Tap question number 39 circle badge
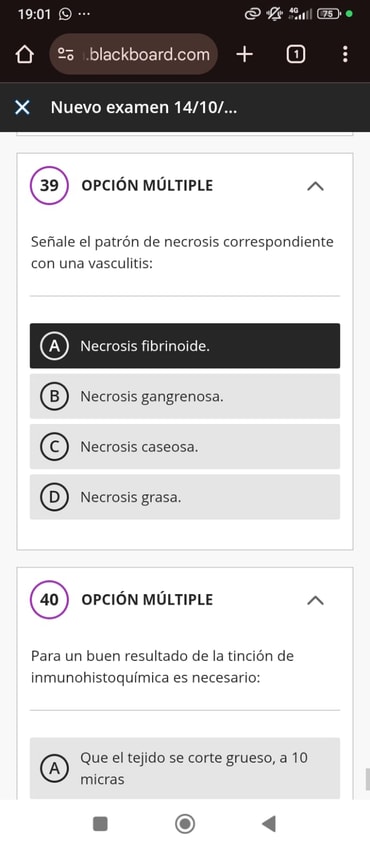This screenshot has width=370, height=848. [49, 186]
